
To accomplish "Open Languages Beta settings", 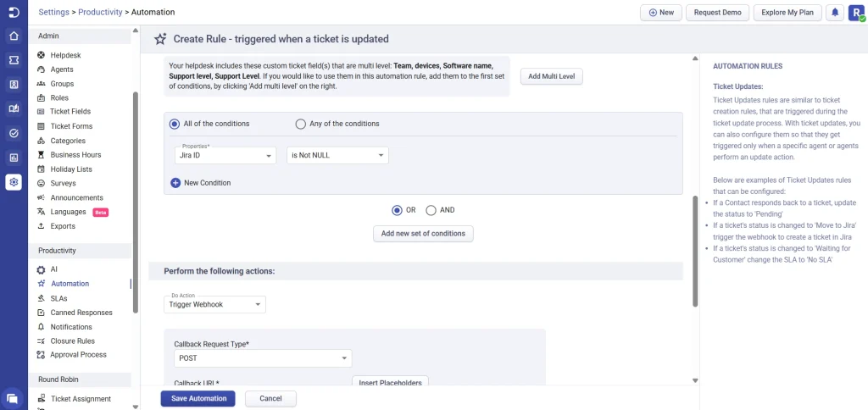I will point(68,212).
